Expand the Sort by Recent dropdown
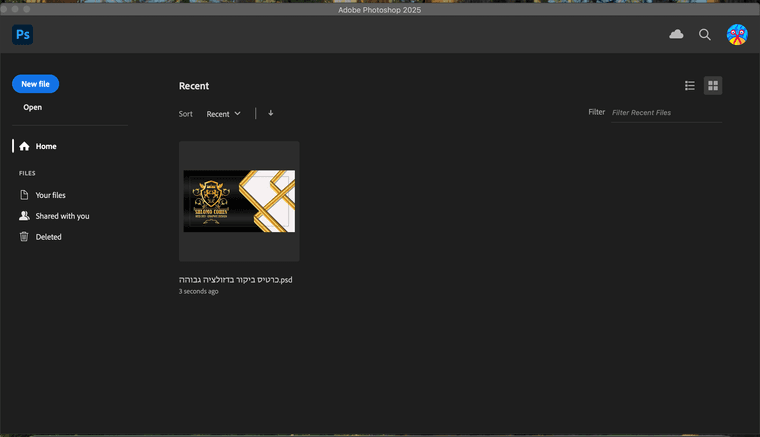 pyautogui.click(x=223, y=114)
